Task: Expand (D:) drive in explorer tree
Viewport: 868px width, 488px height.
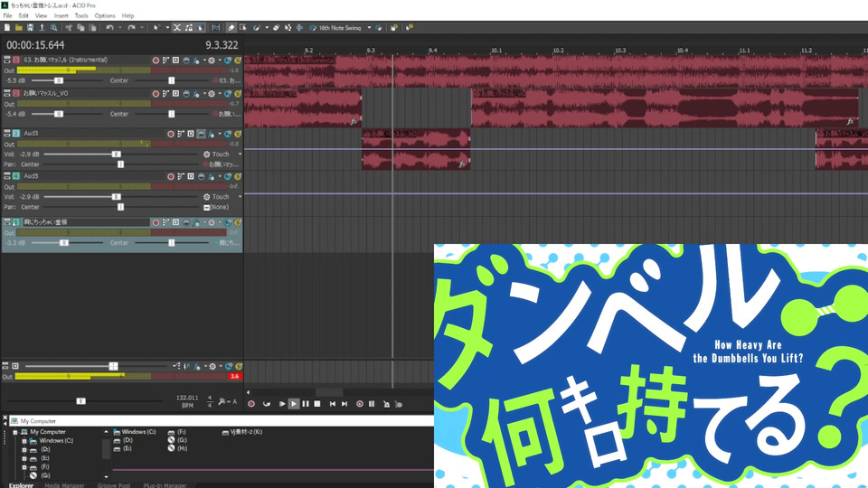Action: pyautogui.click(x=24, y=450)
